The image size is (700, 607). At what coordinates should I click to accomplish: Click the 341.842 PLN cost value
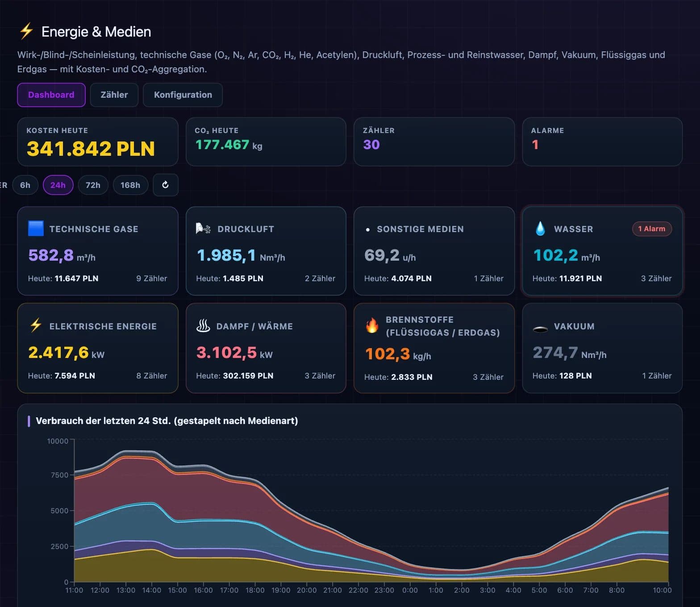pos(91,148)
